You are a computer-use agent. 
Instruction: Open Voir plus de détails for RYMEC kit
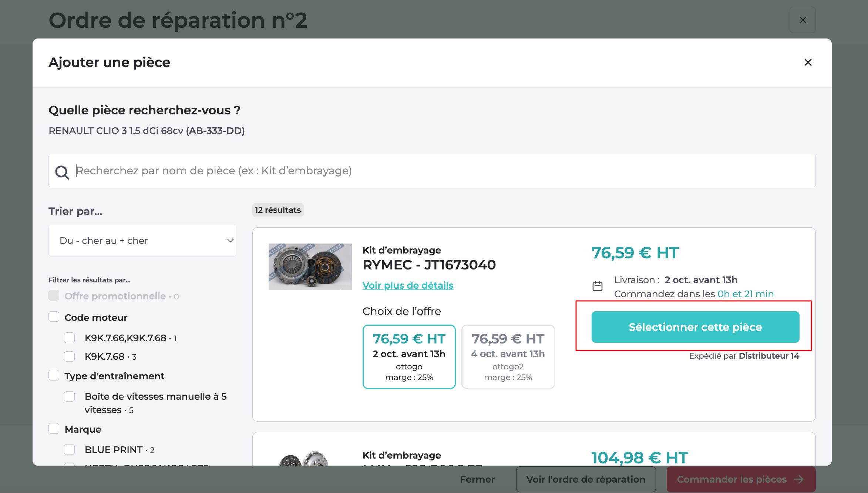pyautogui.click(x=407, y=285)
